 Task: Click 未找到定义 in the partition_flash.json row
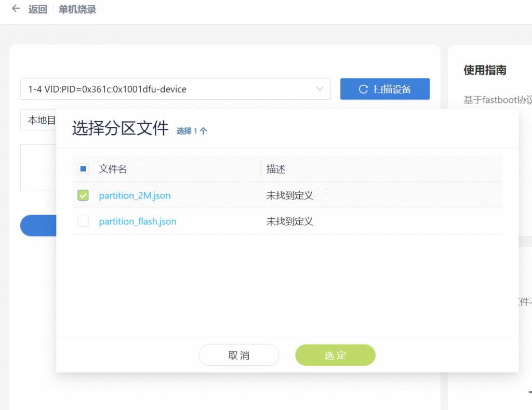click(x=289, y=221)
